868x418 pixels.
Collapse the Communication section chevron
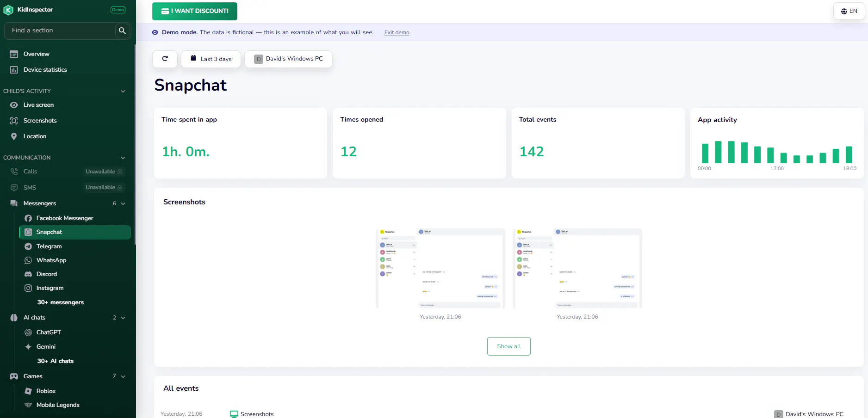coord(123,158)
